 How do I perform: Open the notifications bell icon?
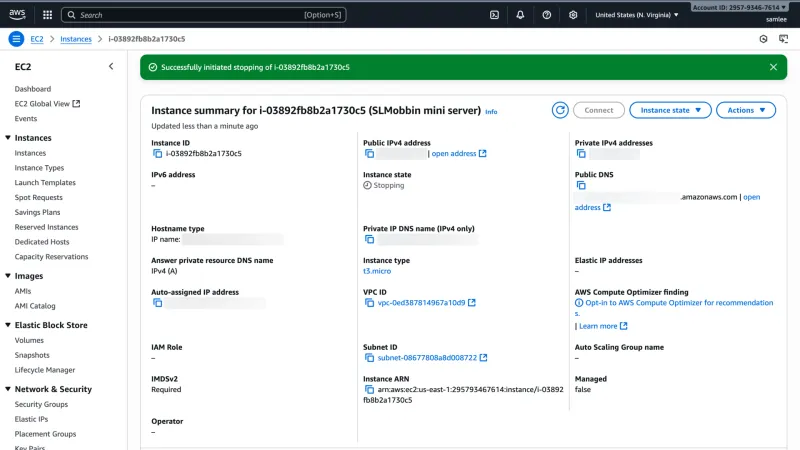pos(520,15)
